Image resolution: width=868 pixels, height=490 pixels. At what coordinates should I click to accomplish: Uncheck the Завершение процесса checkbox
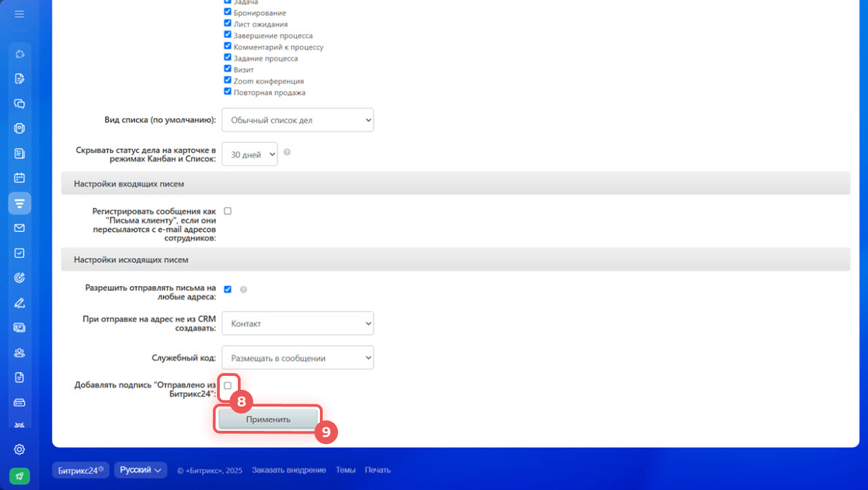click(227, 35)
